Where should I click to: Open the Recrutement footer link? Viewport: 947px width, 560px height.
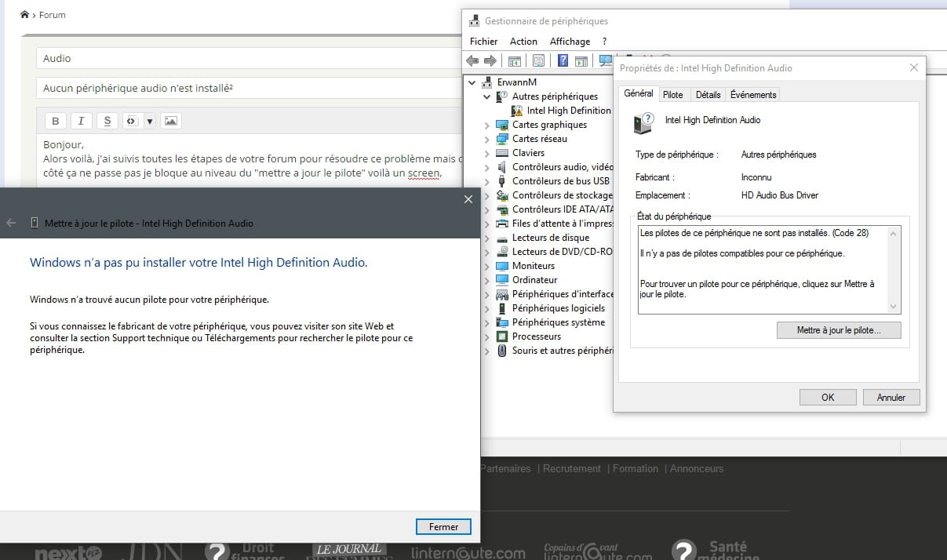(572, 468)
